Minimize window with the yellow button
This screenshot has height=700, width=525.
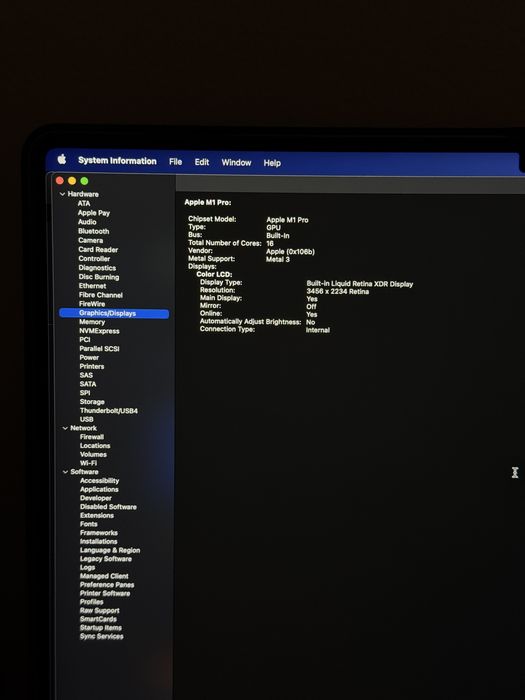pyautogui.click(x=72, y=181)
